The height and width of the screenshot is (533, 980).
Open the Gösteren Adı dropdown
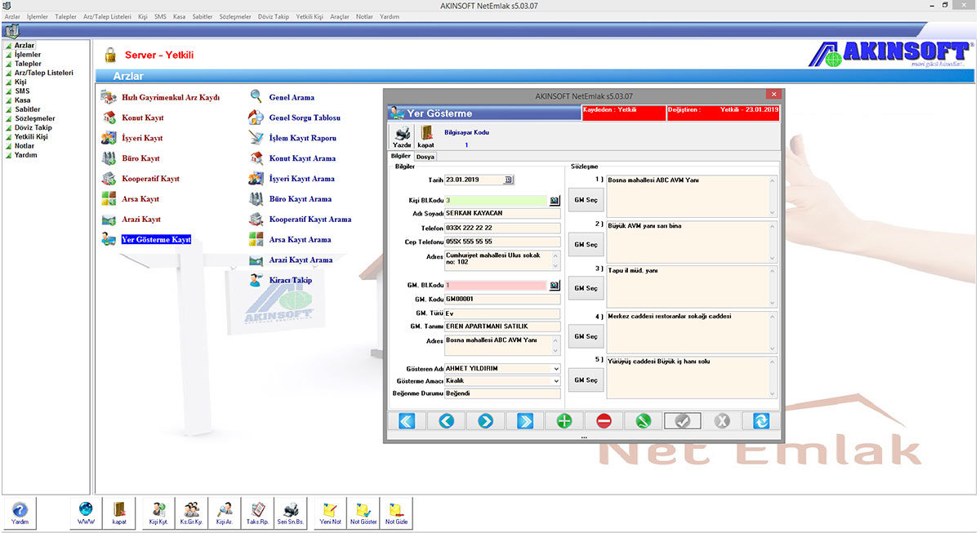click(556, 367)
